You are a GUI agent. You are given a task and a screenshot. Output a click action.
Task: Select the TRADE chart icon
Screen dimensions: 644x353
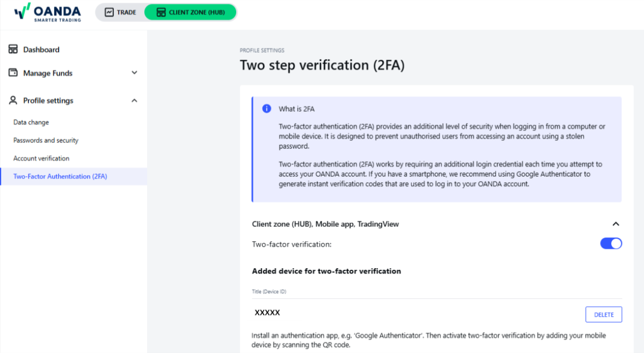(111, 12)
